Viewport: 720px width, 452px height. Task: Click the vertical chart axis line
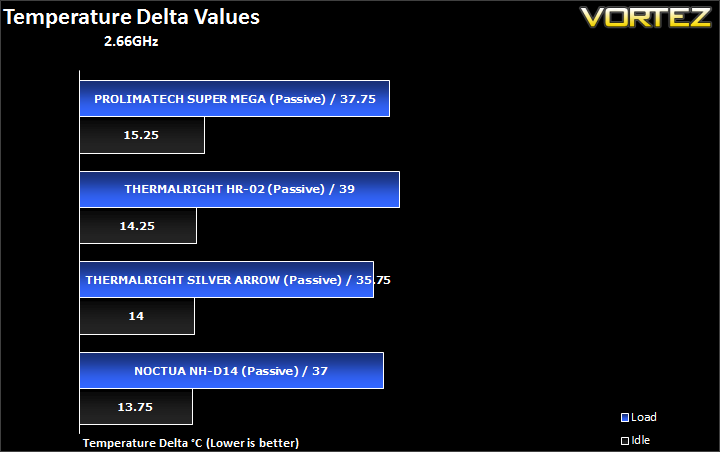pos(79,252)
